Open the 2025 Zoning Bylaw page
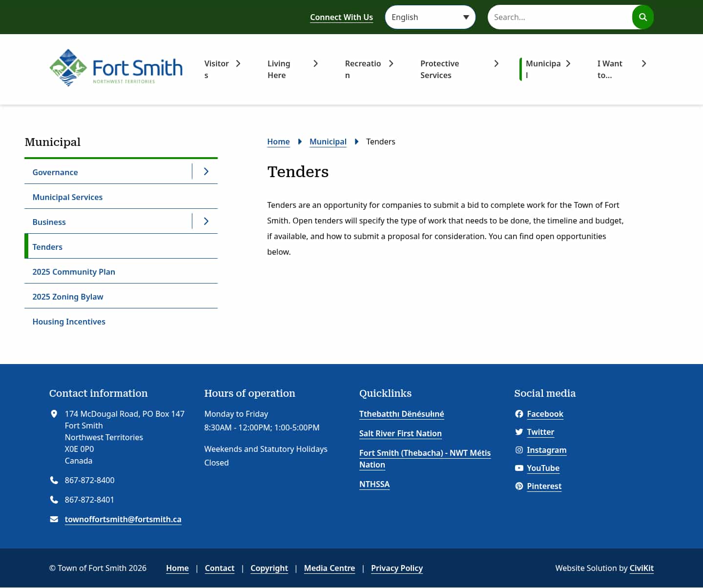The image size is (703, 588). click(x=68, y=297)
